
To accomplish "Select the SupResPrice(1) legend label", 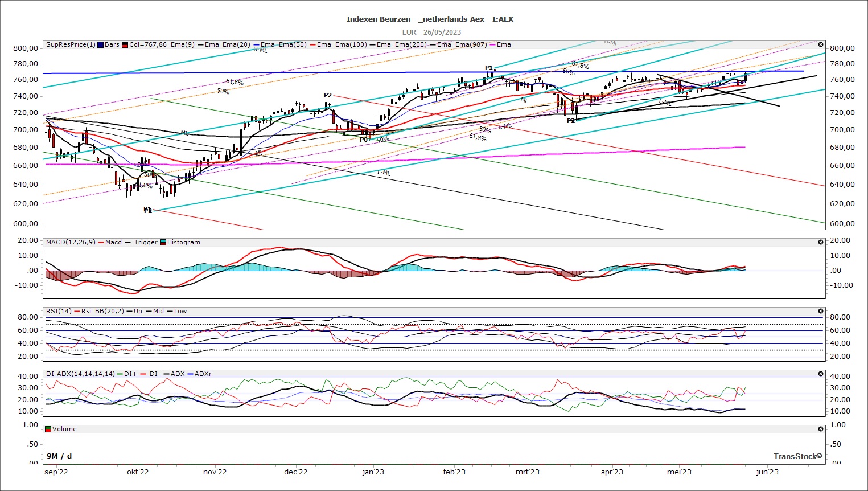I will tap(71, 44).
